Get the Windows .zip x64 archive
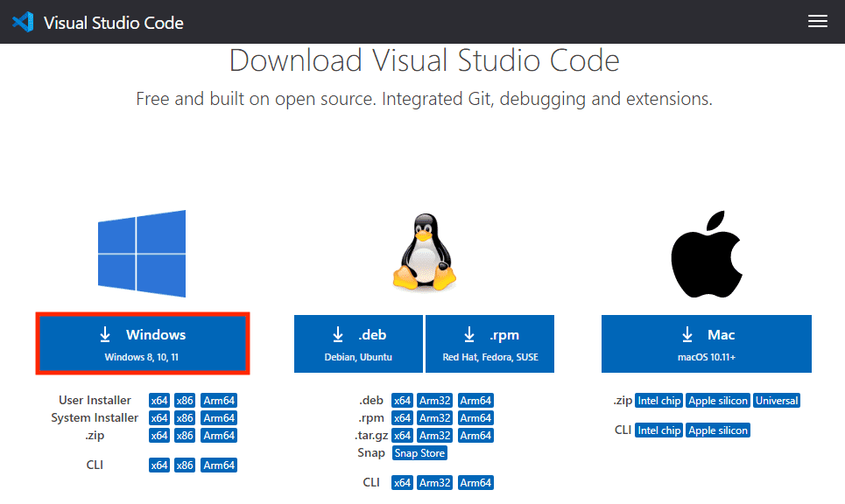 point(159,436)
